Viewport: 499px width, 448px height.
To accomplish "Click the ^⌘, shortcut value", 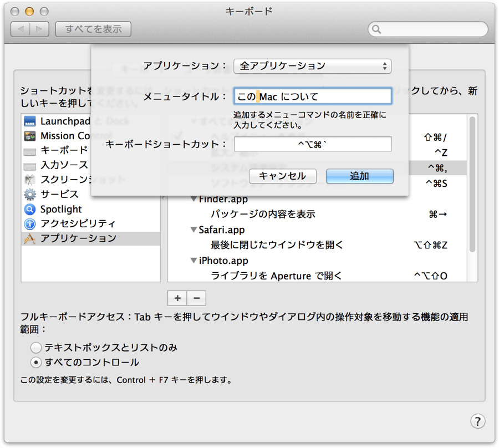I will (x=437, y=168).
